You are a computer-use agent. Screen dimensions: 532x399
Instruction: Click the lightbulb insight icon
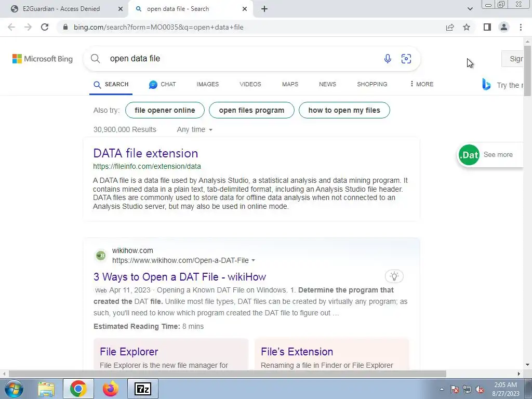coord(394,276)
